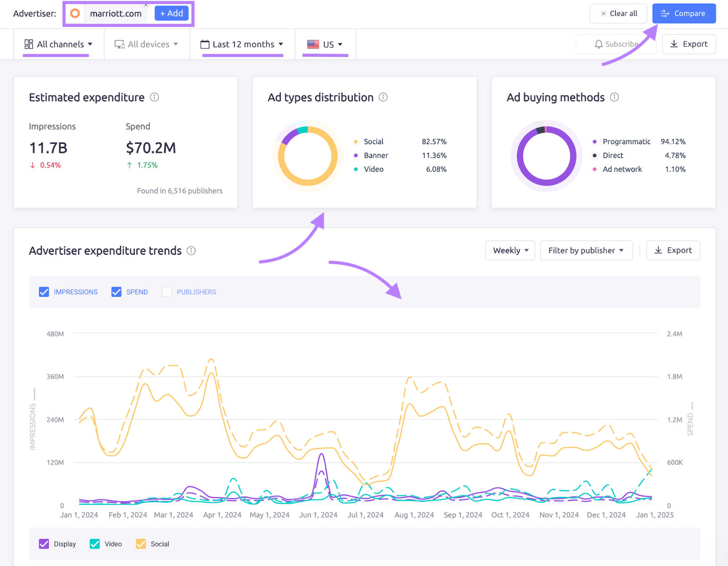The width and height of the screenshot is (728, 566).
Task: Click the Compare button
Action: click(x=684, y=13)
